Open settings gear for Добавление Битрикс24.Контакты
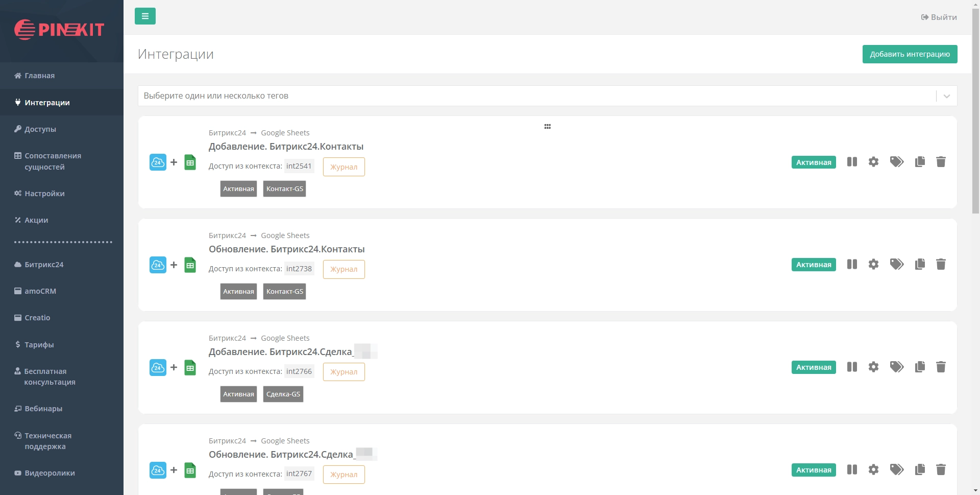The height and width of the screenshot is (495, 980). (873, 162)
